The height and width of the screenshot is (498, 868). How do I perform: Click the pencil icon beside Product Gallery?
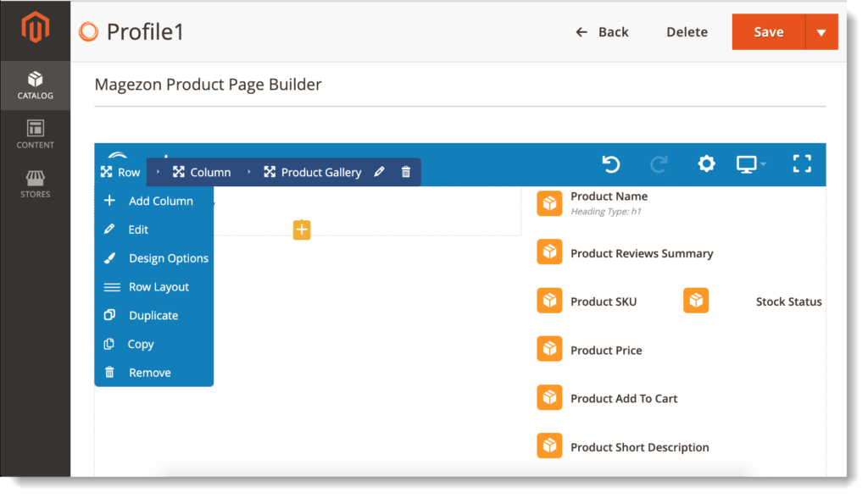click(379, 172)
